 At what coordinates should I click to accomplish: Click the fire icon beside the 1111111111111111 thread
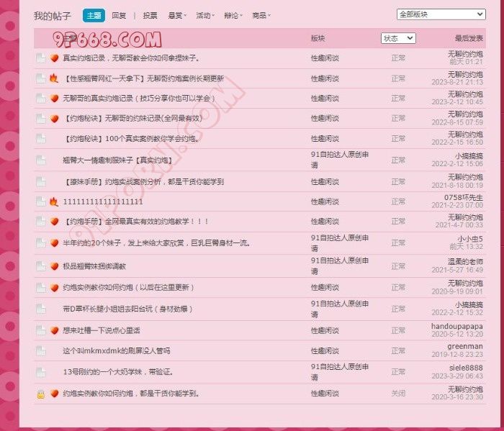[x=54, y=201]
